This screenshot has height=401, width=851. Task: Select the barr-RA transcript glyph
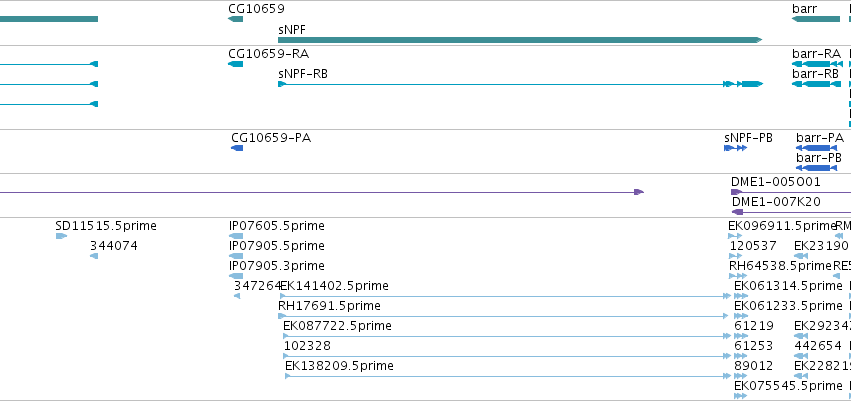pos(816,64)
